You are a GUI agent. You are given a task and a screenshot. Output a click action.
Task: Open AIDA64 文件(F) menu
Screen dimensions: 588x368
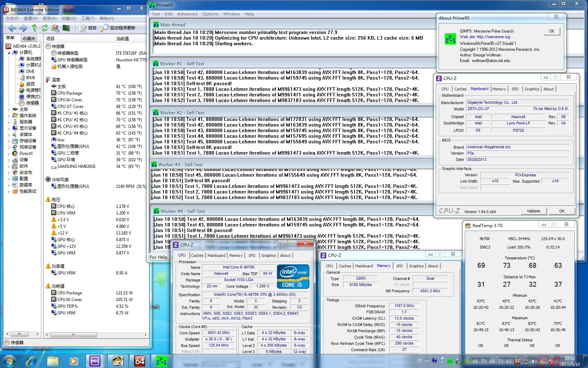12,19
